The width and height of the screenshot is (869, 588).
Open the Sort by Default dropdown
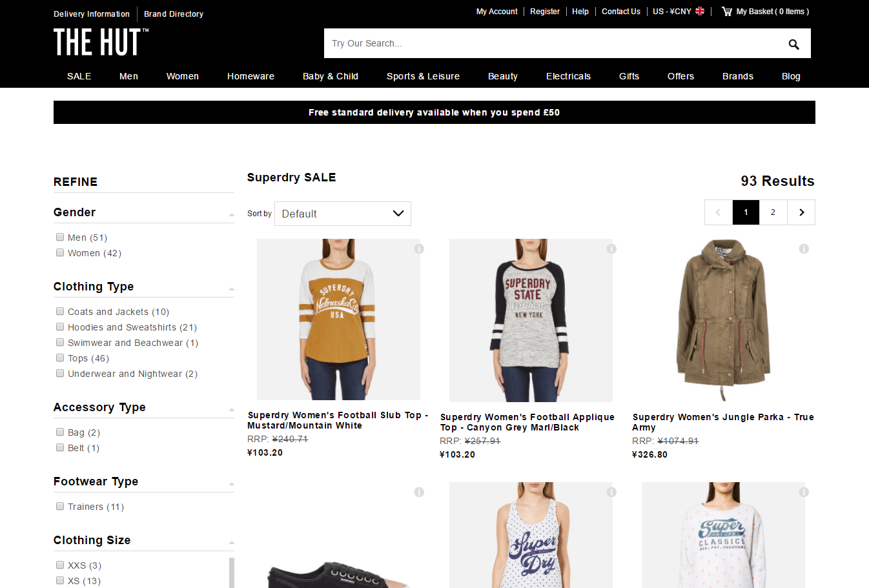pyautogui.click(x=343, y=214)
